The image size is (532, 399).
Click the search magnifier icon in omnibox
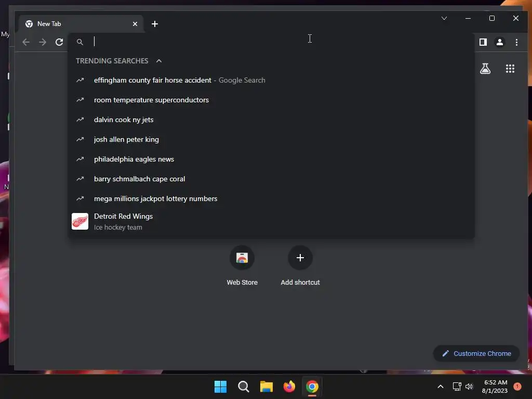[x=79, y=42]
